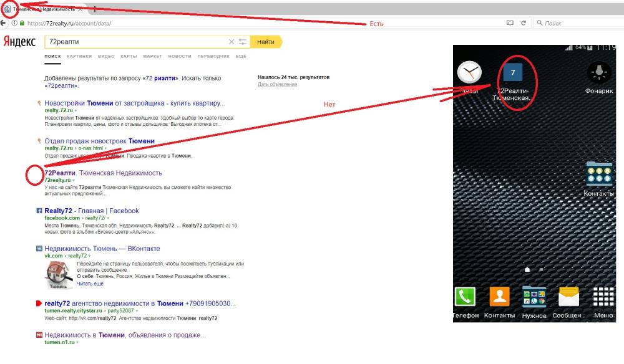Viewport: 624px width, 364px height.
Task: Select the ПОИСК search tab
Action: click(52, 57)
